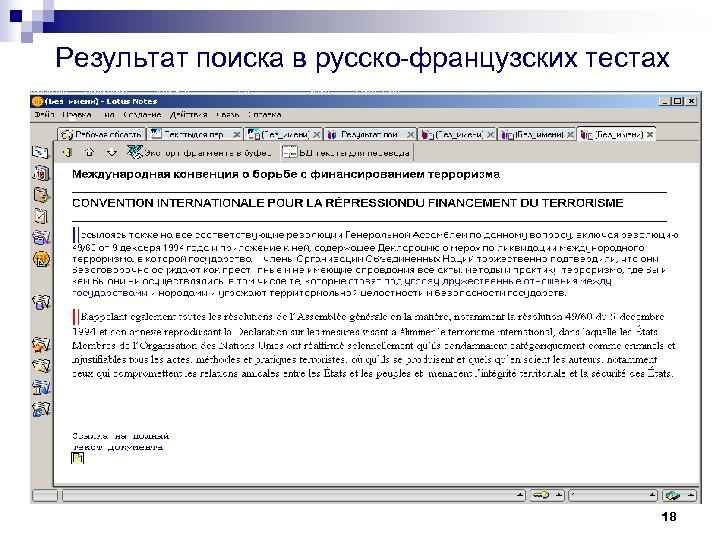Switch to the Рабочая область tab
Viewport: 720px width, 540px height.
[102, 134]
